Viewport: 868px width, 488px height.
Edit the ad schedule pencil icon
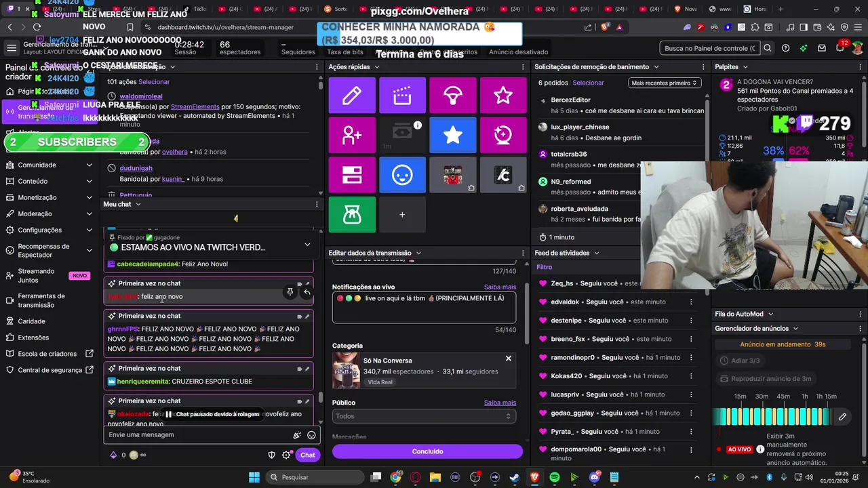(842, 417)
